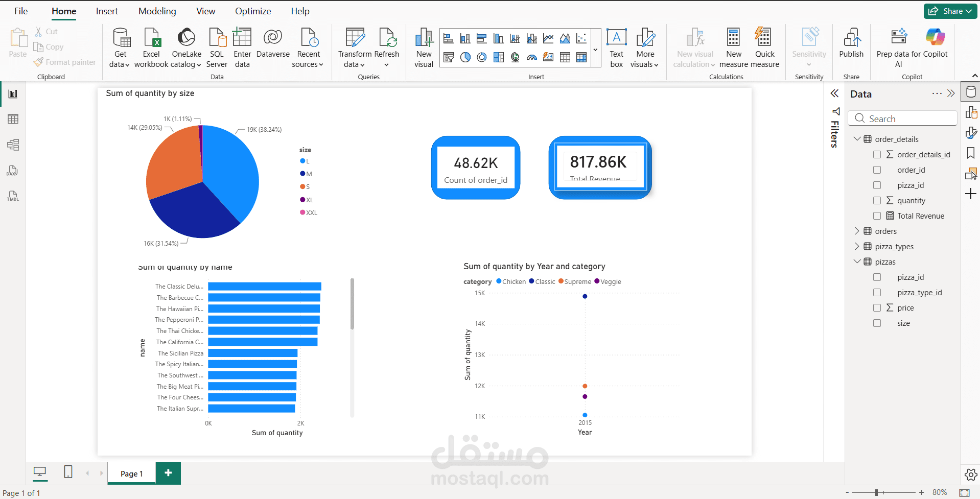The image size is (980, 499).
Task: Expand the Filters pane
Action: [834, 93]
